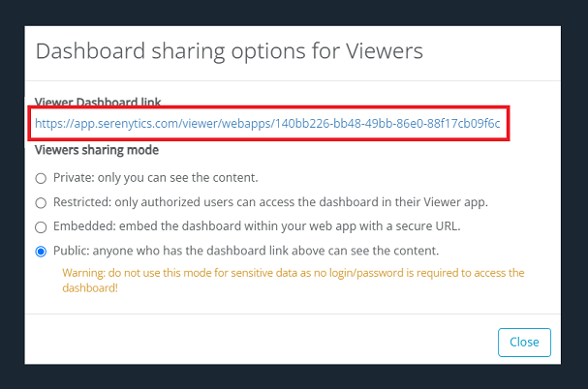
Task: Click the 'Private: only you can see' label
Action: coord(156,178)
